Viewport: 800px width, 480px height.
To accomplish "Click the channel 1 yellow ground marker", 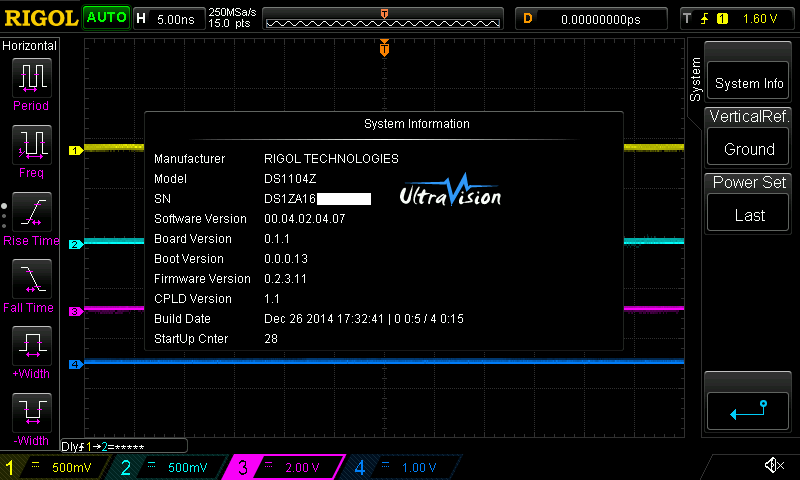I will (x=76, y=150).
